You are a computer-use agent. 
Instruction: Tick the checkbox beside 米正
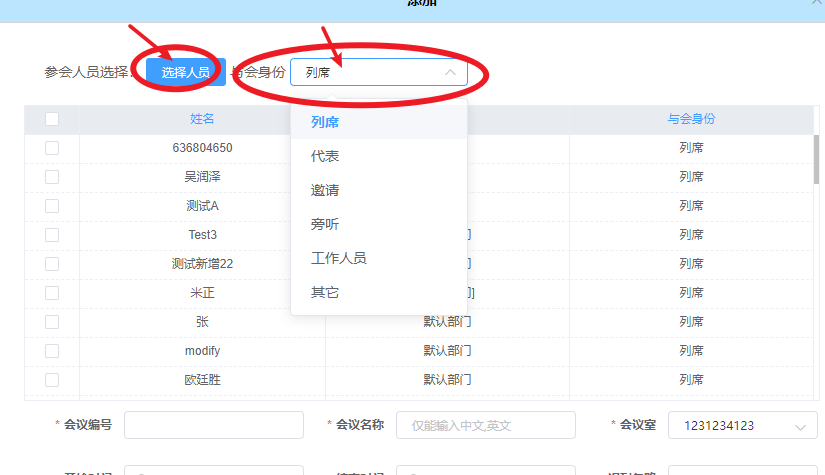click(52, 293)
